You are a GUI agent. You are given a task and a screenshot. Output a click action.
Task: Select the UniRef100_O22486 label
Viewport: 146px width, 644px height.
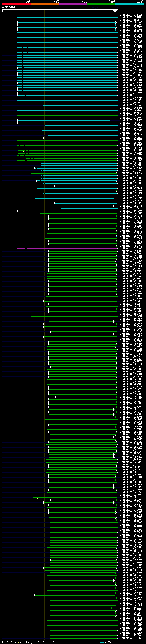131,249
